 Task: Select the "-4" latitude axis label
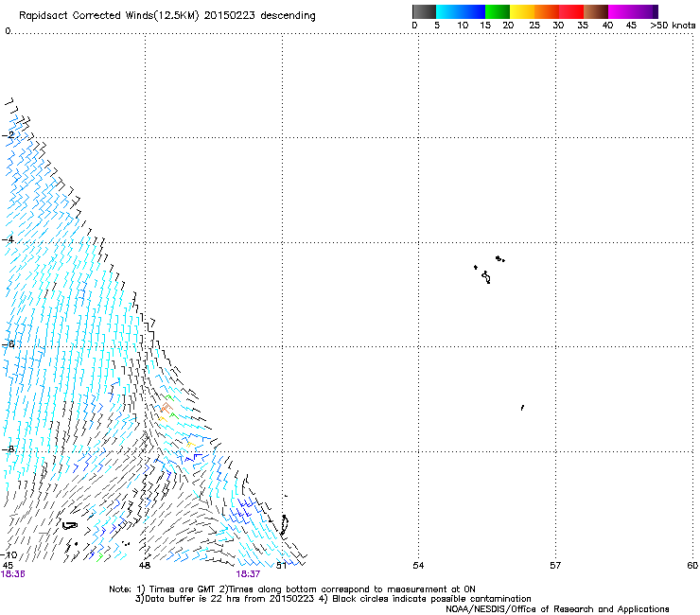[x=9, y=239]
